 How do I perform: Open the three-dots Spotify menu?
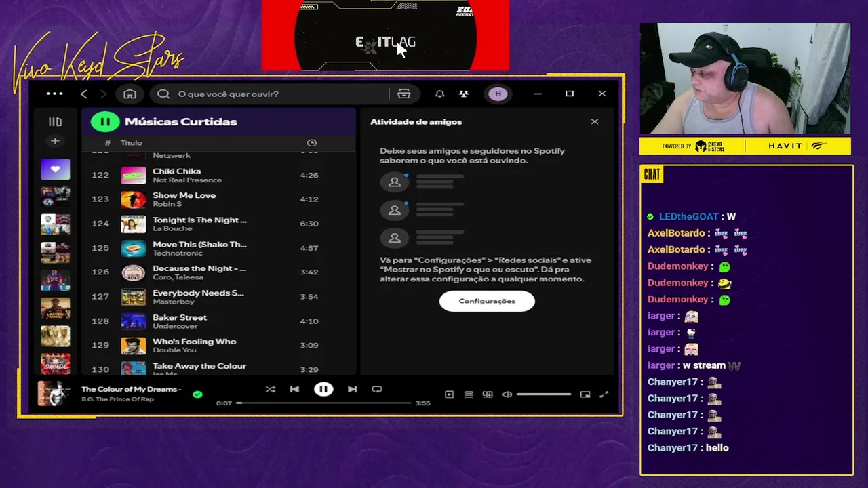[54, 94]
